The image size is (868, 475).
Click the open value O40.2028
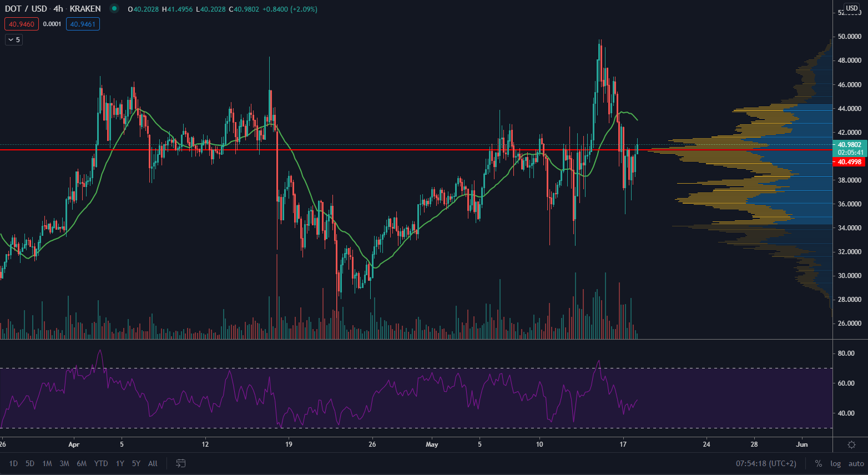143,9
